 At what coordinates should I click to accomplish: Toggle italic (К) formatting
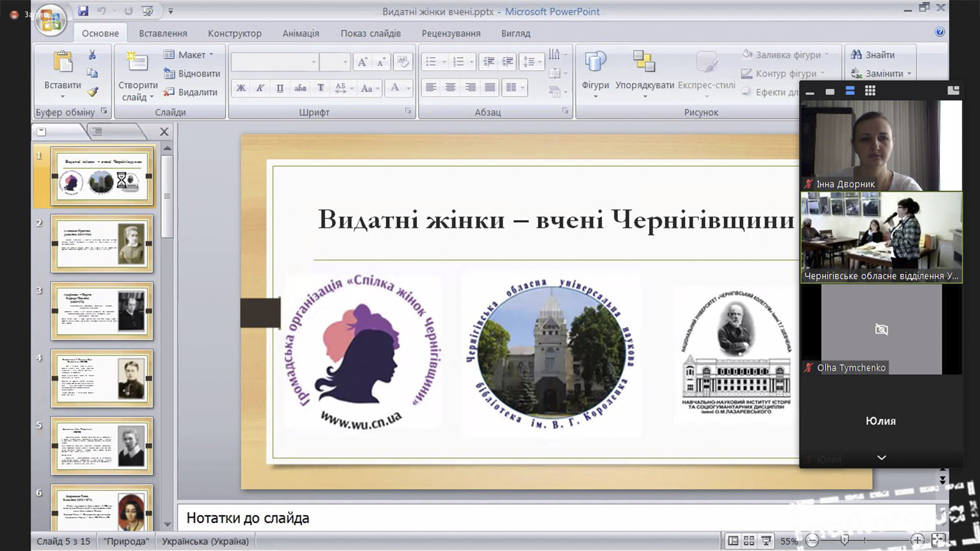click(260, 88)
